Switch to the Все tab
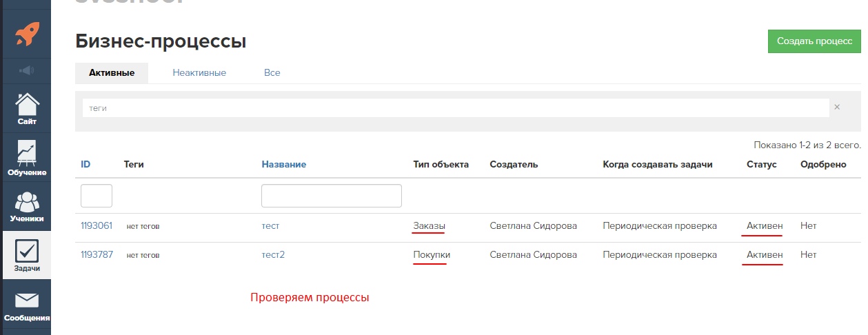This screenshot has height=335, width=868. click(x=272, y=72)
